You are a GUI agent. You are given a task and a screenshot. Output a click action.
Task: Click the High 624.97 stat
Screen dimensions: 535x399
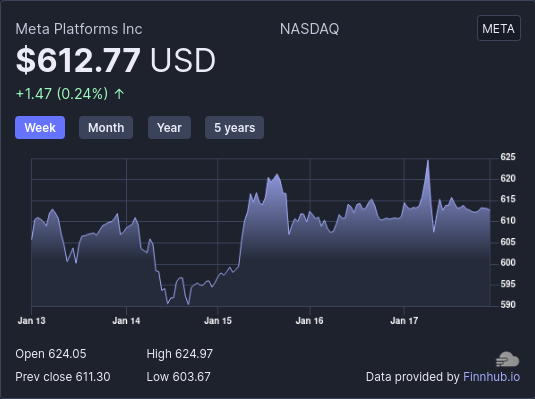[x=179, y=354]
